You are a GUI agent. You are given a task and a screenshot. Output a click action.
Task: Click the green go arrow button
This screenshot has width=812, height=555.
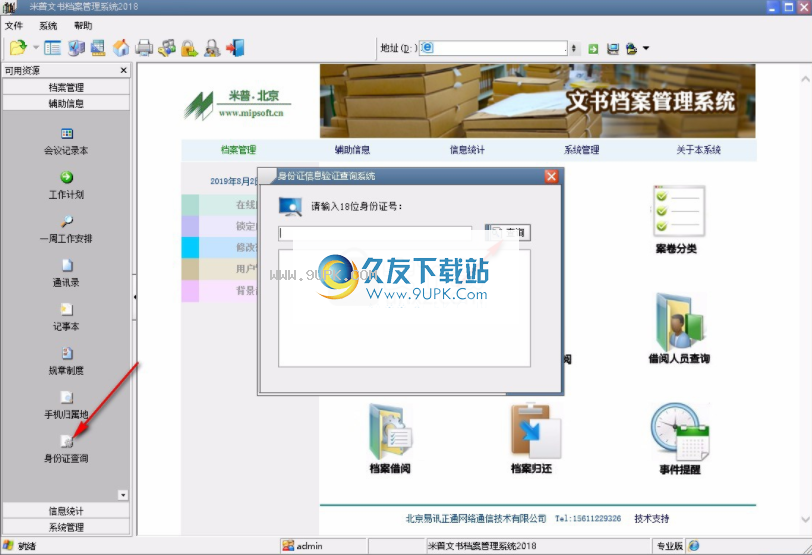[593, 49]
